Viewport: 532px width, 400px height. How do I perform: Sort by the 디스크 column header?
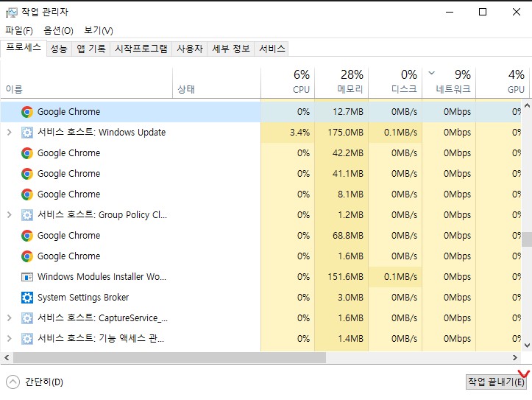coord(395,83)
